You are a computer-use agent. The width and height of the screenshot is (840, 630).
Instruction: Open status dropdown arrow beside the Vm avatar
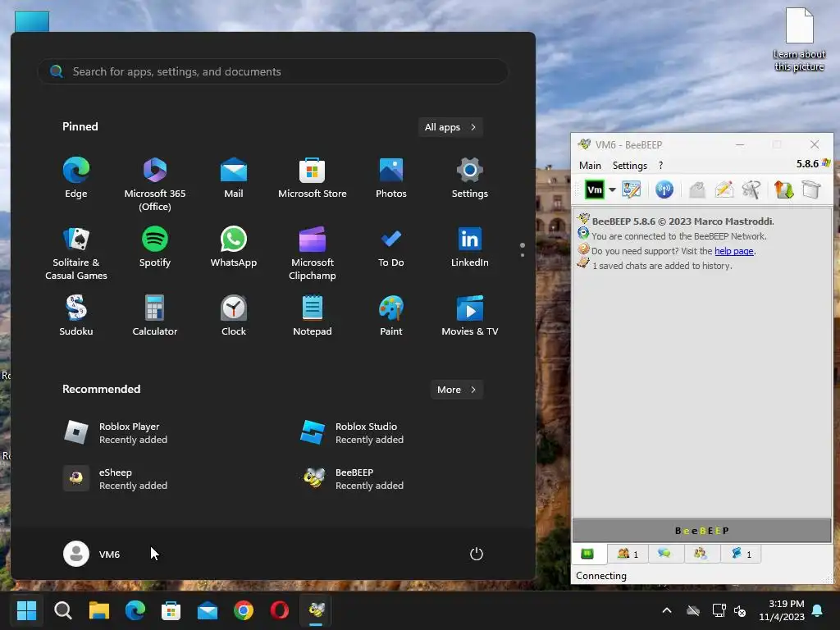click(x=612, y=189)
